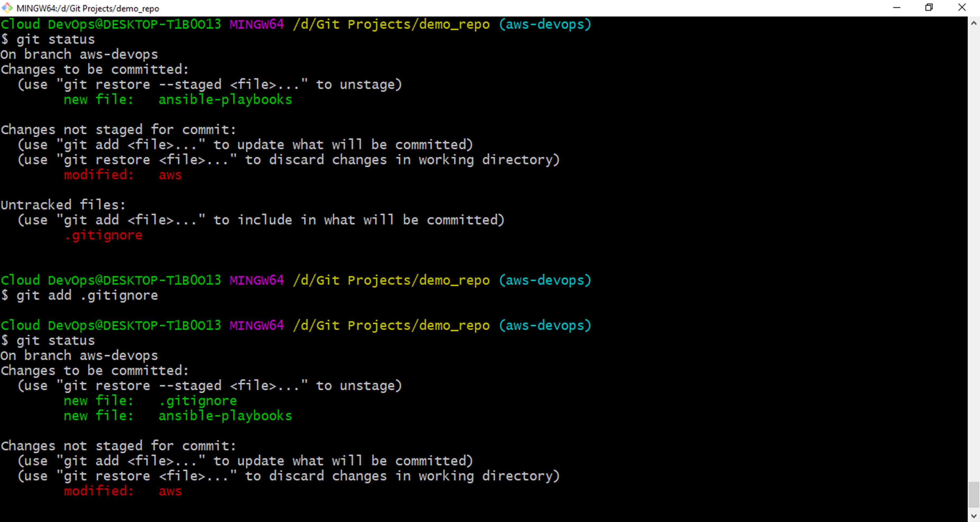This screenshot has width=980, height=522.
Task: Restore down the terminal window
Action: (x=929, y=8)
